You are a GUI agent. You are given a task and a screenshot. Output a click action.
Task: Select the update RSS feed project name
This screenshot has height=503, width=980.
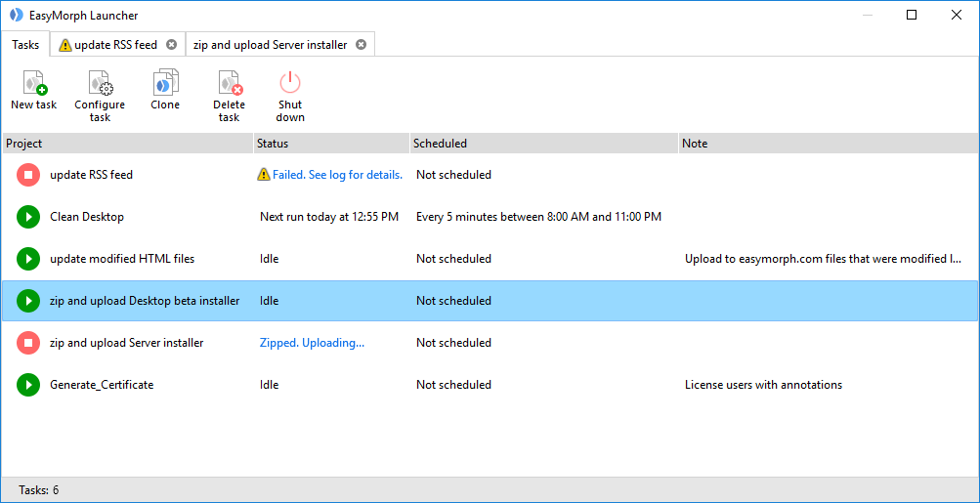coord(91,175)
